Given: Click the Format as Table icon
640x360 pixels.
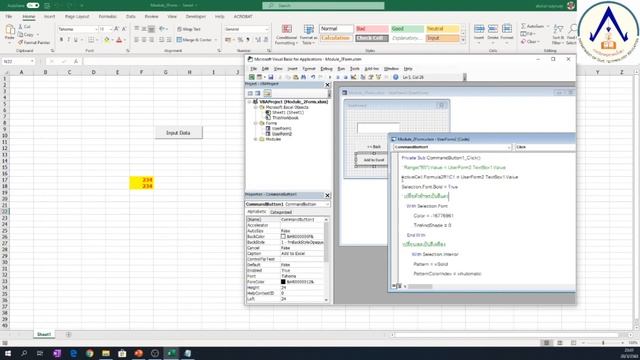Looking at the screenshot, I should coord(308,34).
